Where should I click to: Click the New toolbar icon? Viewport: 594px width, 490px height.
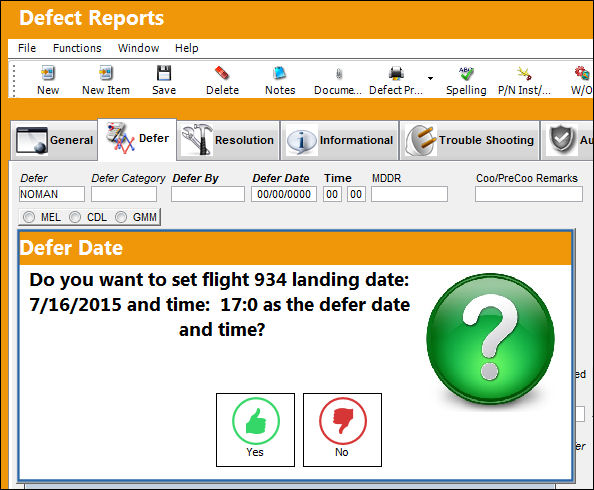click(48, 73)
